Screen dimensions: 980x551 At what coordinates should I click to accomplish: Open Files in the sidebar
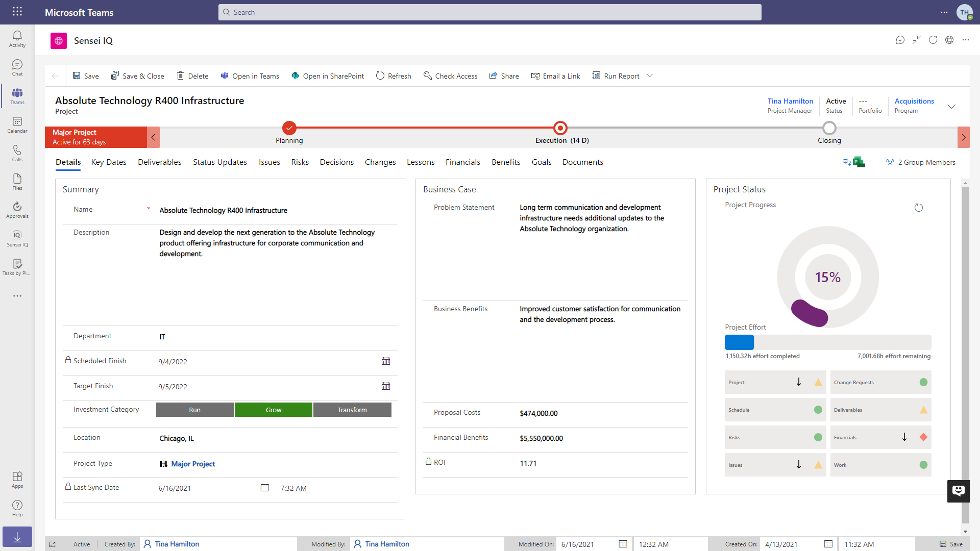pos(17,182)
